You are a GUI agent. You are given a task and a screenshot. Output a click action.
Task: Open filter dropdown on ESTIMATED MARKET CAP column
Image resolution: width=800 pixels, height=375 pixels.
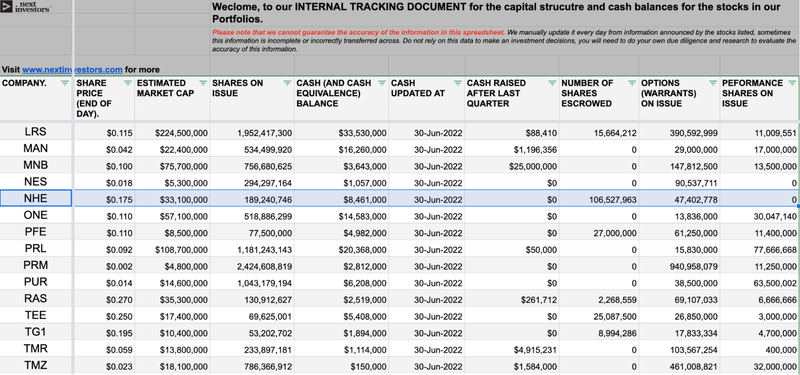[x=203, y=83]
